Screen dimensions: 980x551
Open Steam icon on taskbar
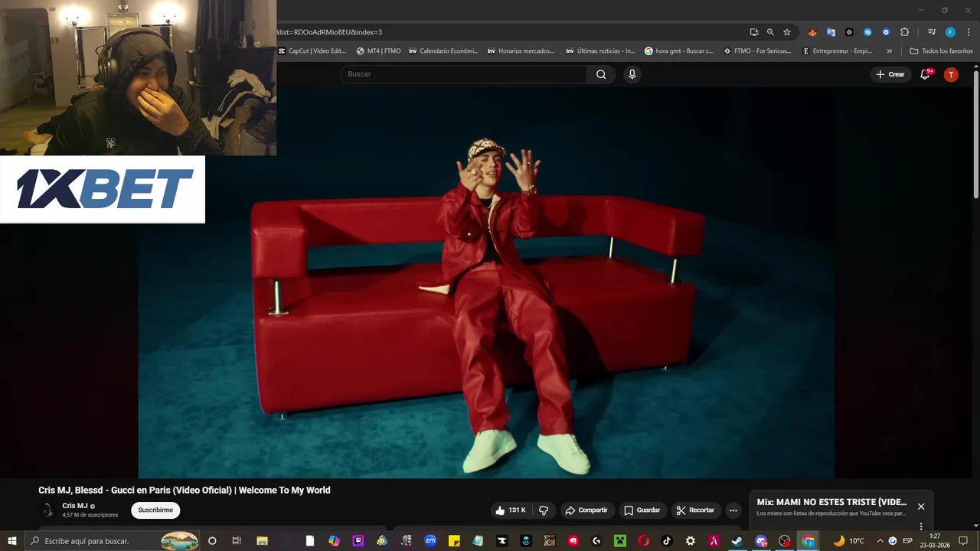click(737, 541)
